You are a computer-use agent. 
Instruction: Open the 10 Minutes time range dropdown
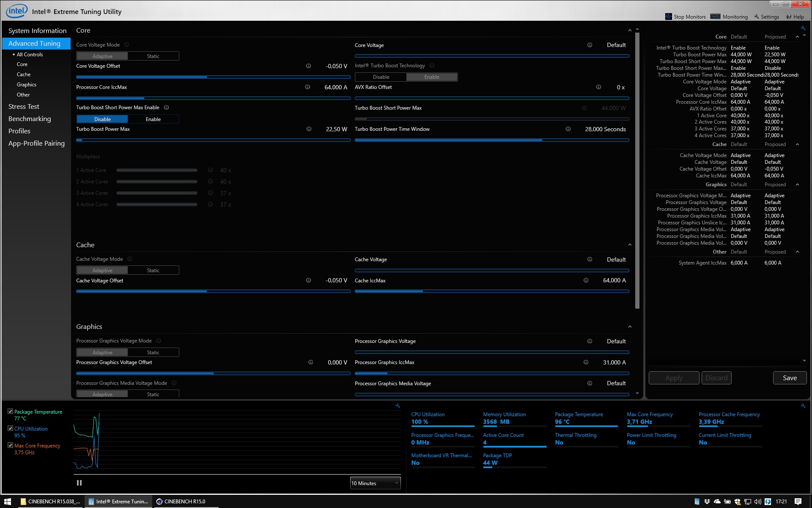tap(375, 483)
